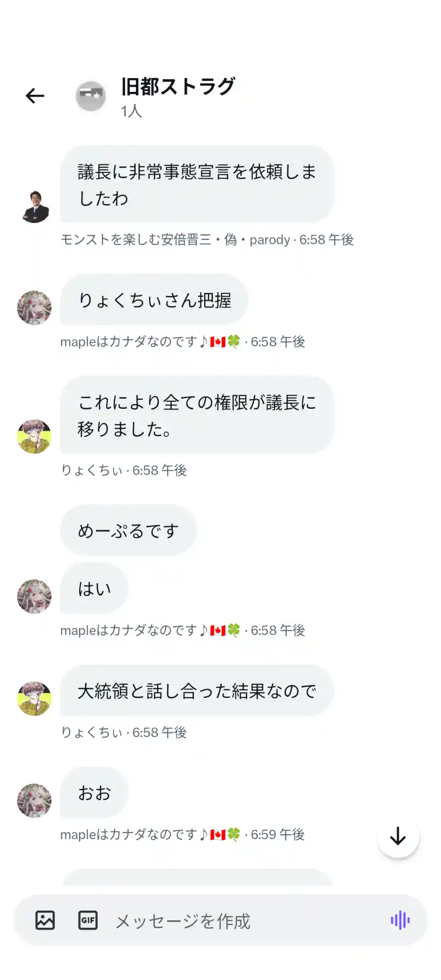Jump to latest messages down arrow
This screenshot has width=441, height=980.
(x=398, y=837)
